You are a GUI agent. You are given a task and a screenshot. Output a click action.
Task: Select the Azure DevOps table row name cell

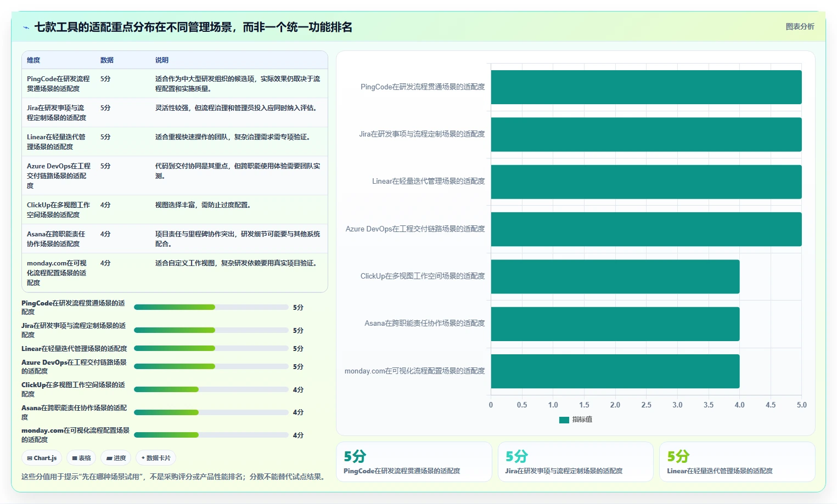(59, 175)
